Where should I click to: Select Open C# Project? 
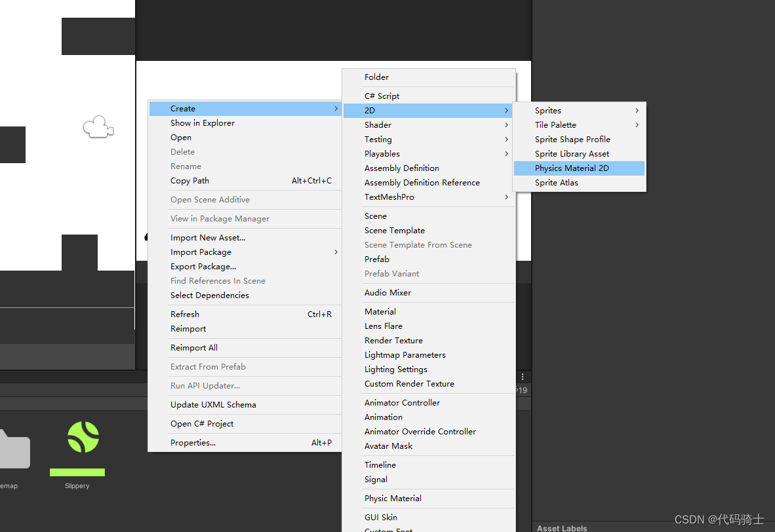pyautogui.click(x=202, y=423)
